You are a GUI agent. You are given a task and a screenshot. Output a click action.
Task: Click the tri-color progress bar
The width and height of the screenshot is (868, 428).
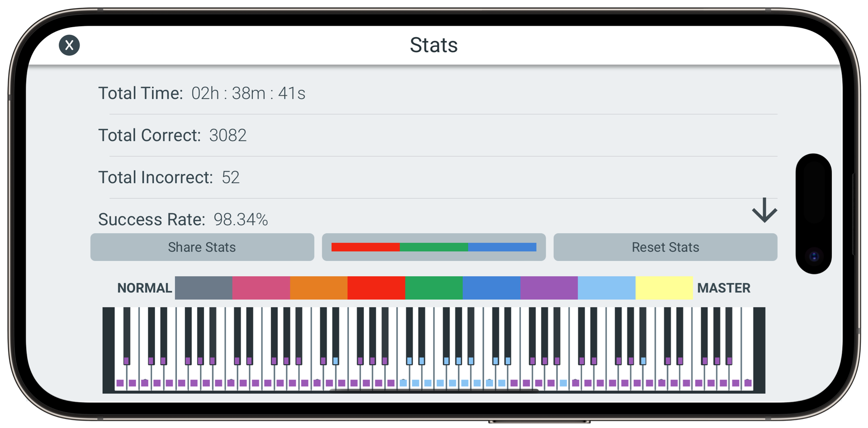point(434,247)
